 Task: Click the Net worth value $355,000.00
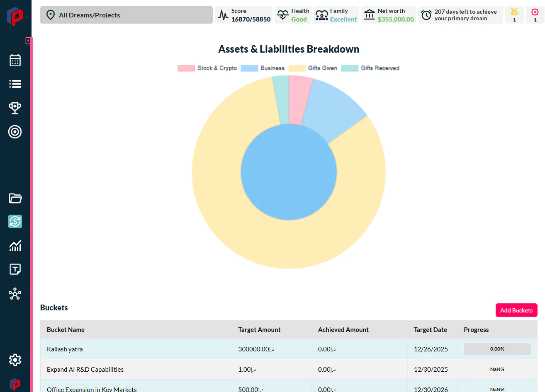coord(396,19)
